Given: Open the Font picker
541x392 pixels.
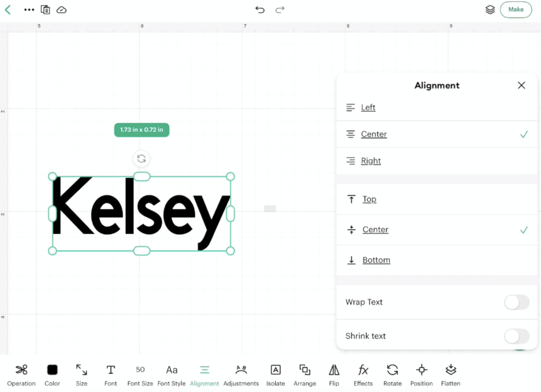Looking at the screenshot, I should [x=111, y=375].
